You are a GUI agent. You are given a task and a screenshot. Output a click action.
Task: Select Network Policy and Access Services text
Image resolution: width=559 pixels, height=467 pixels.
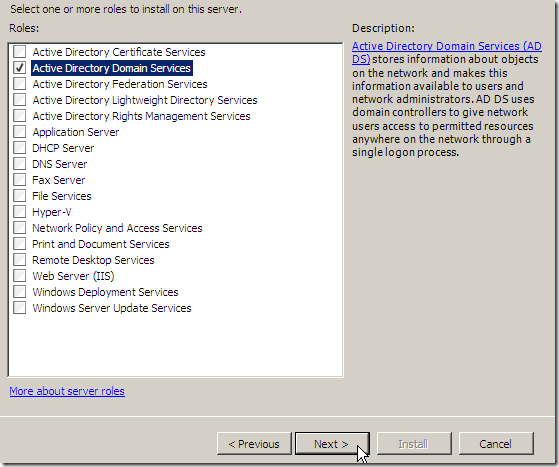pyautogui.click(x=117, y=228)
